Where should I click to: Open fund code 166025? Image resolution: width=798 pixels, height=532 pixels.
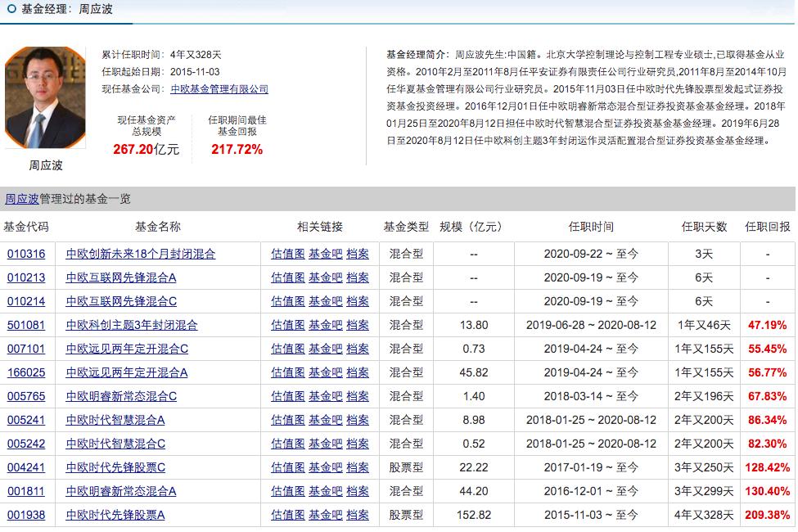[26, 372]
